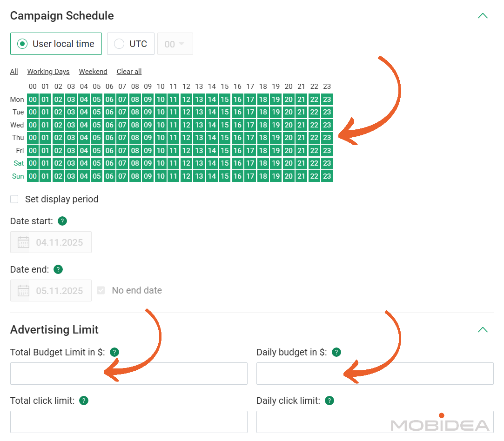
Task: Click column header hour 23
Action: 327,87
